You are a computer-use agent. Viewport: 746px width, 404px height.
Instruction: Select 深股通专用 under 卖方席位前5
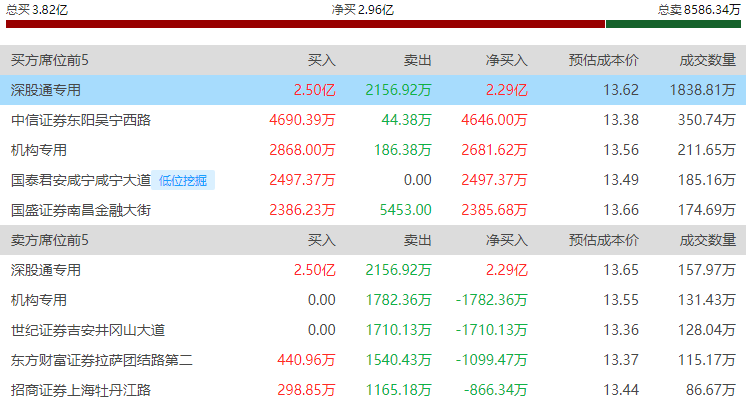tap(46, 270)
